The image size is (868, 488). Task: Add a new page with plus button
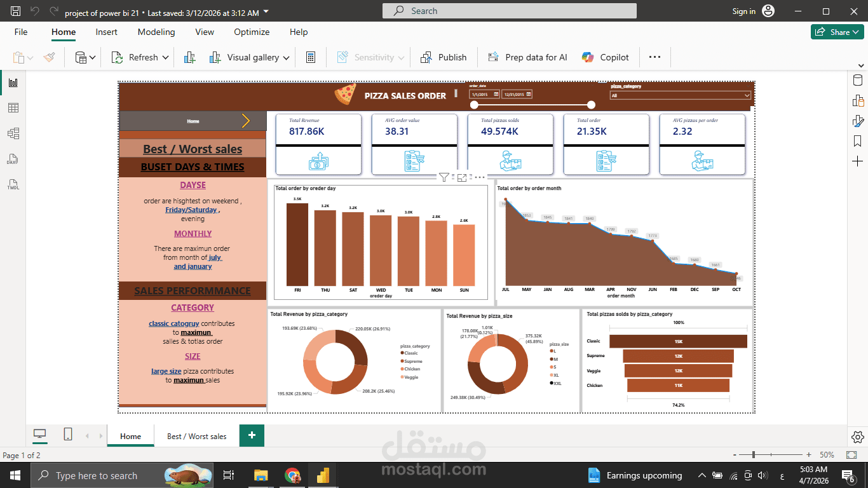point(252,435)
